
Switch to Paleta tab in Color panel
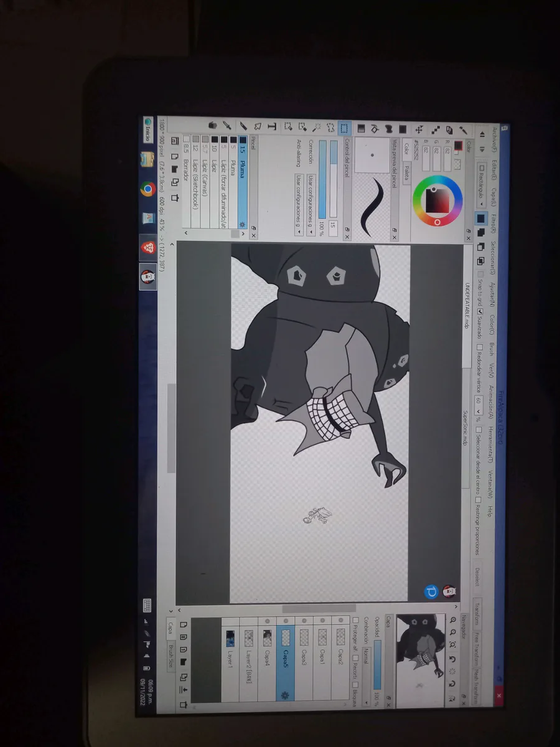[407, 172]
